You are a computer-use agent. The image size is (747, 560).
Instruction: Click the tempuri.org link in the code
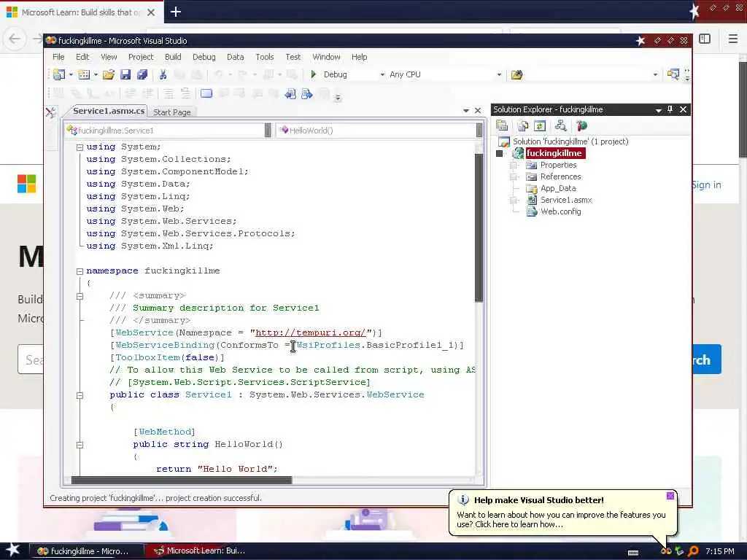click(311, 332)
